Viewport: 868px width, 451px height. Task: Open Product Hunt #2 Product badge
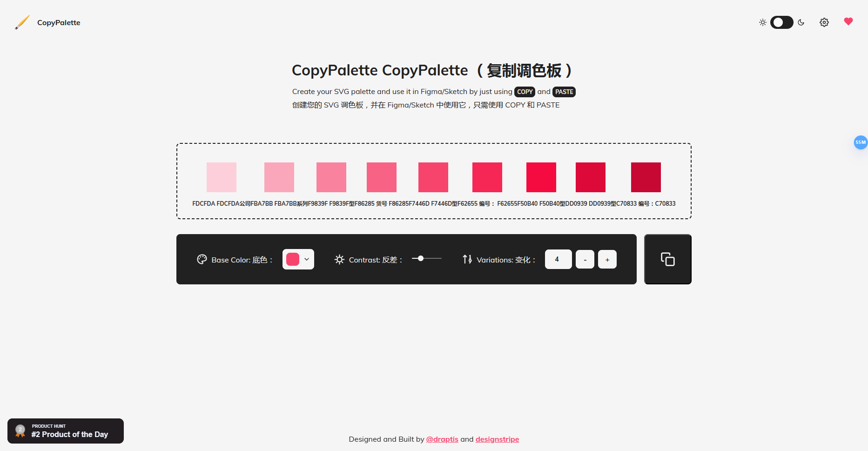[x=66, y=431]
